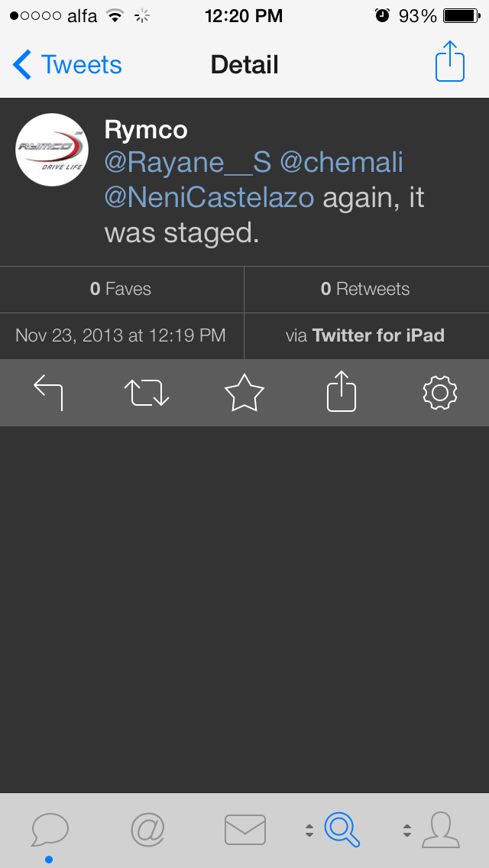Open @chemali mention link
Viewport: 489px width, 868px height.
[342, 162]
